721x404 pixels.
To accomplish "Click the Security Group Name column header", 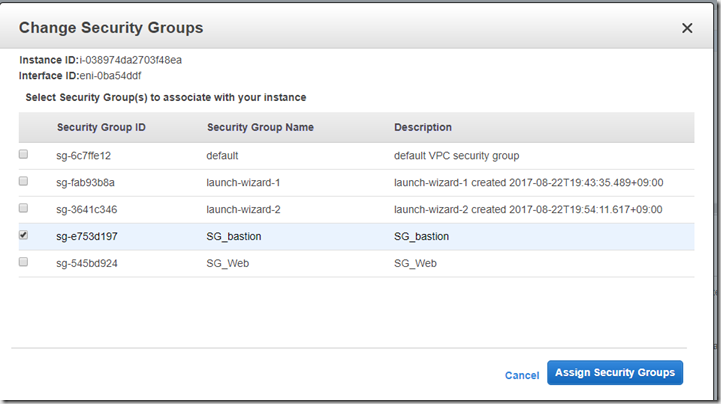I will pyautogui.click(x=260, y=128).
